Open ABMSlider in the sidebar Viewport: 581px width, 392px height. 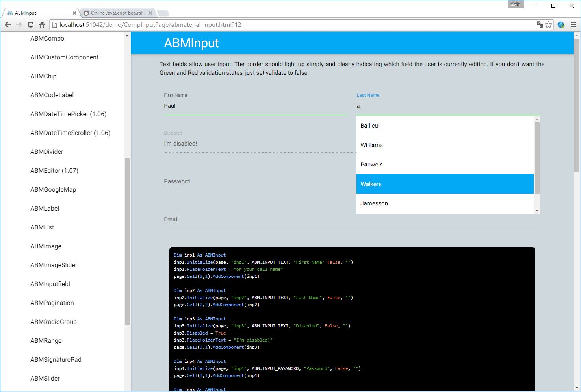tap(45, 379)
